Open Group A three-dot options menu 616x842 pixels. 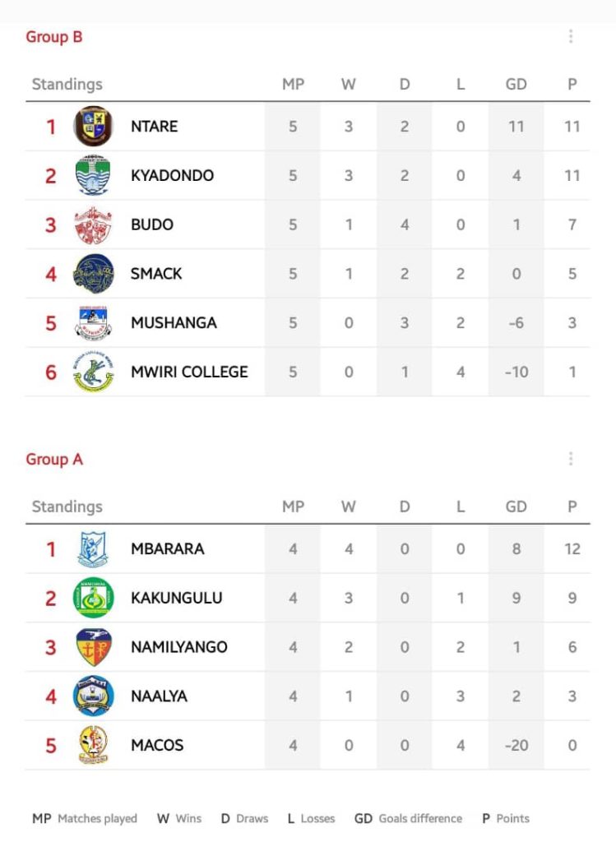click(571, 459)
